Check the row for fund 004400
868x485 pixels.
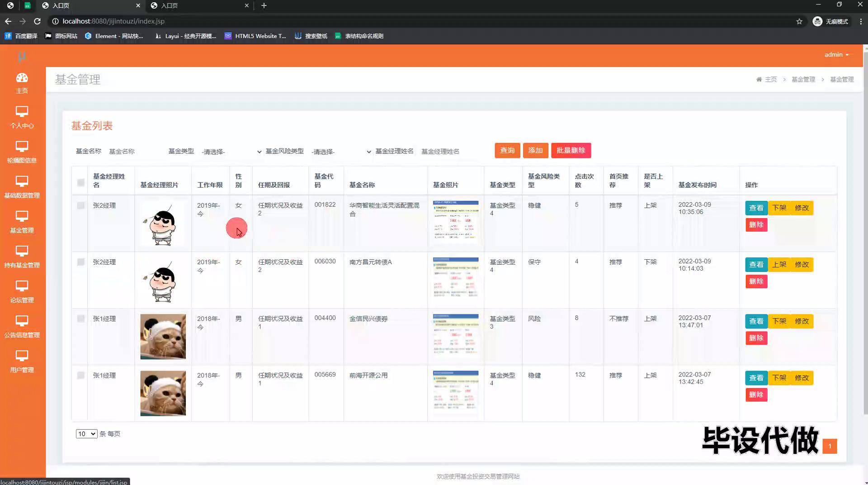(x=80, y=319)
